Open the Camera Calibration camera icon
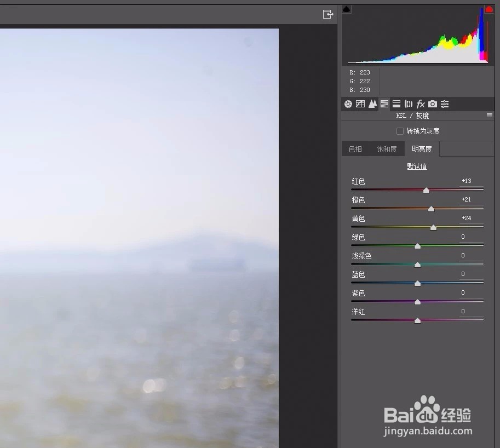This screenshot has width=500, height=448. click(x=433, y=104)
